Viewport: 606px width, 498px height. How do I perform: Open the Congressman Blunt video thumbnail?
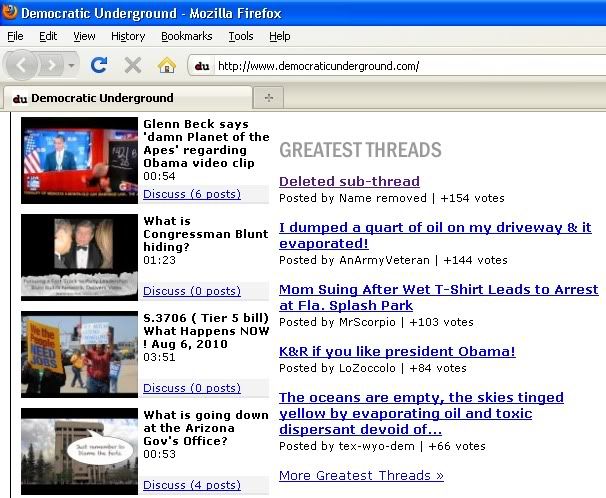[79, 257]
